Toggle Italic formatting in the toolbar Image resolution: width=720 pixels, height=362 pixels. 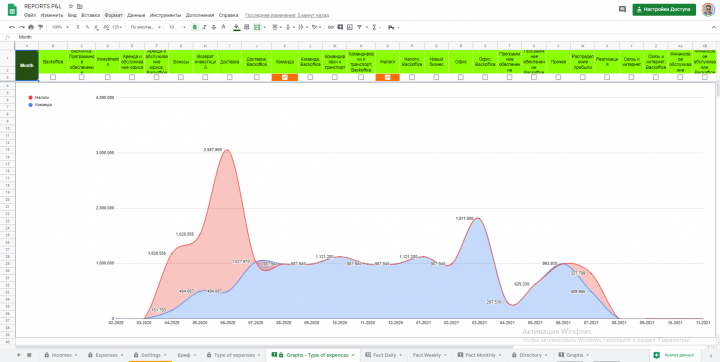pos(204,28)
